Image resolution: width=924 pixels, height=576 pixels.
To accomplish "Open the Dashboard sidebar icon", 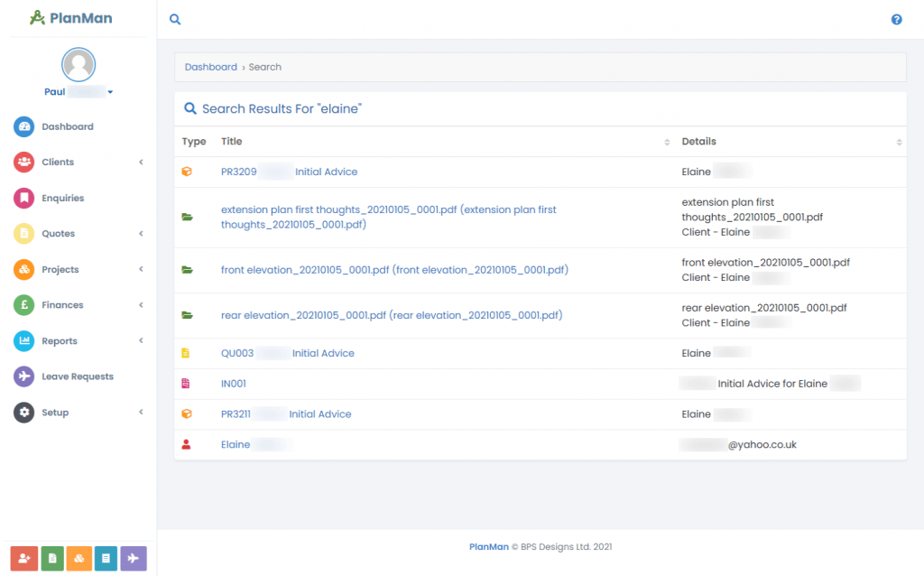I will pos(24,126).
